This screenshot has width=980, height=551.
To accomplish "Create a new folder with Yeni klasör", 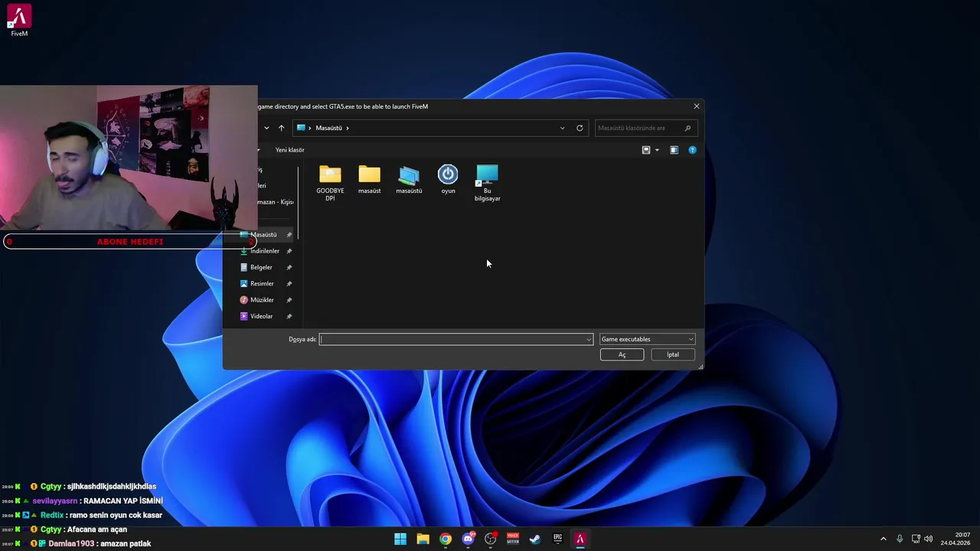I will 289,150.
